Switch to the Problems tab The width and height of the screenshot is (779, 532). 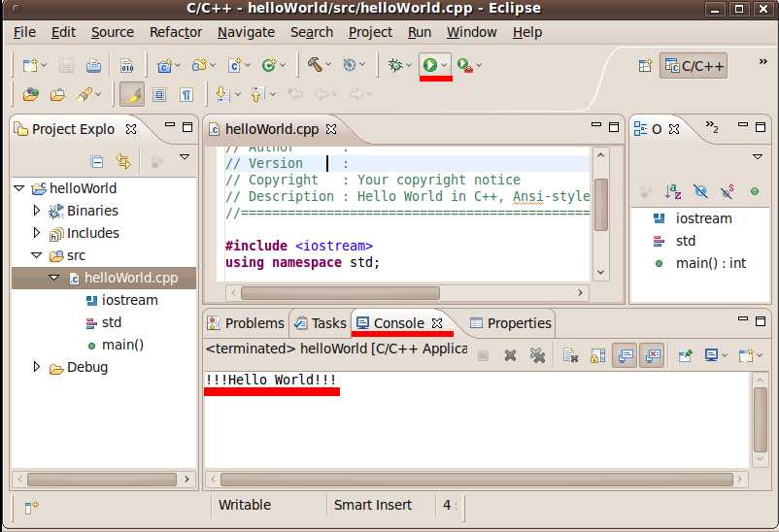click(247, 323)
